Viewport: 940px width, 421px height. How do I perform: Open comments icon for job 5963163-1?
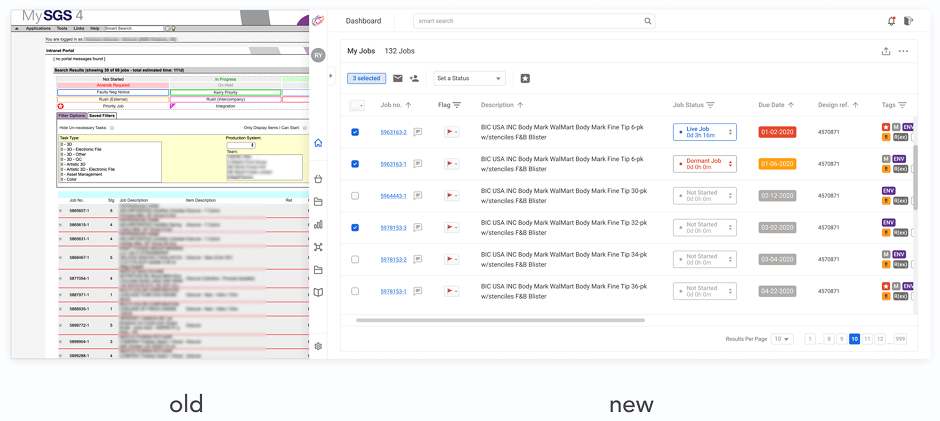coord(418,164)
